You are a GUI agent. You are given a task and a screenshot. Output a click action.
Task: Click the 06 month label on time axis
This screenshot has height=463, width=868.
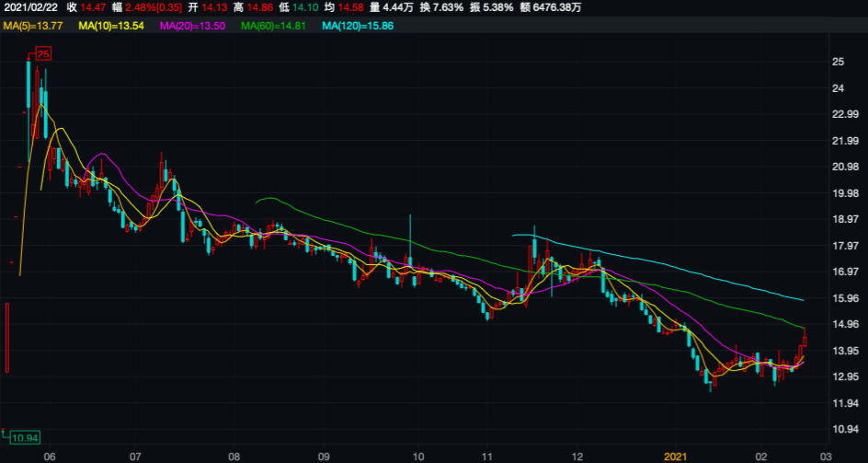[x=50, y=456]
